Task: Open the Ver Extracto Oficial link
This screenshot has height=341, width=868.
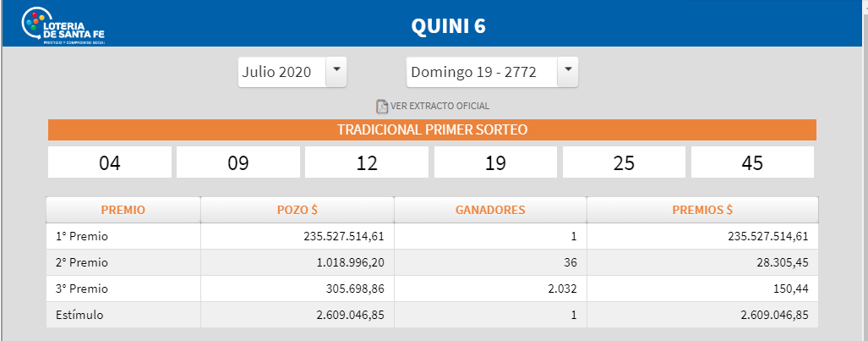Action: point(439,107)
